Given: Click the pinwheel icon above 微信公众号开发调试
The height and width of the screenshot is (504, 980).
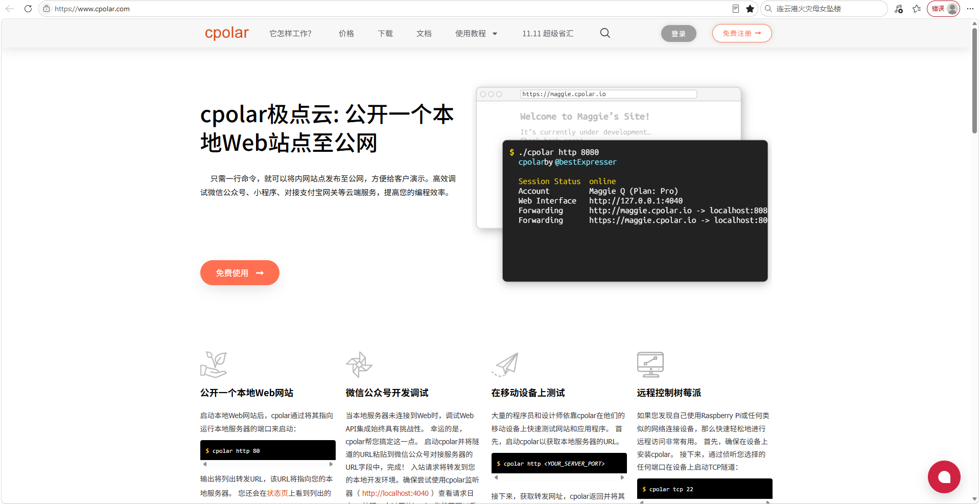Looking at the screenshot, I should coord(359,364).
